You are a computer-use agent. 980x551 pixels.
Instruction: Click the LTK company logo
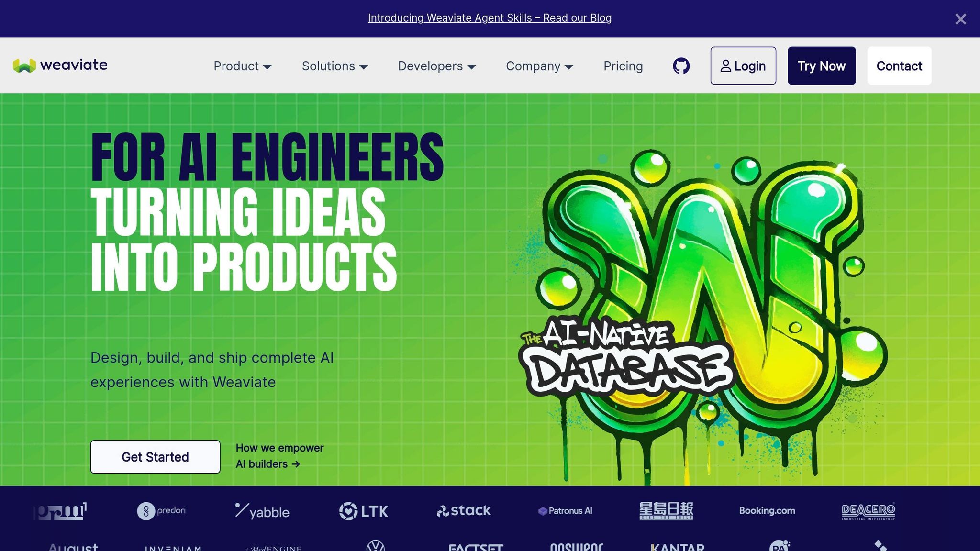coord(364,511)
